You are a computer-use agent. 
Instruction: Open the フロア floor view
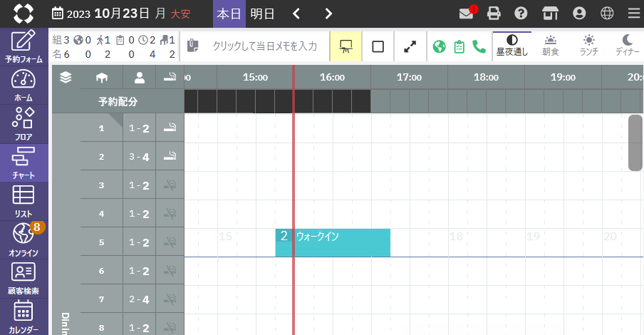pyautogui.click(x=24, y=124)
